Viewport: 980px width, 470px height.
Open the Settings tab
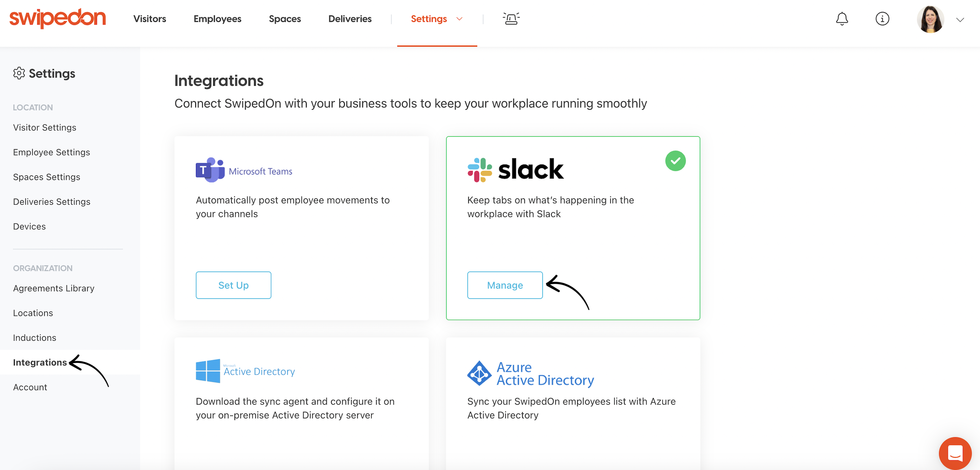coord(429,19)
